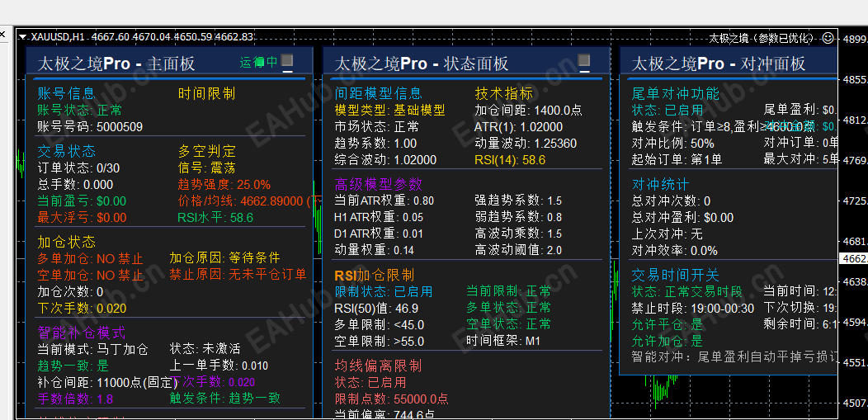
Task: Click the 当前ATR权重: 0.80 line
Action: coord(384,201)
